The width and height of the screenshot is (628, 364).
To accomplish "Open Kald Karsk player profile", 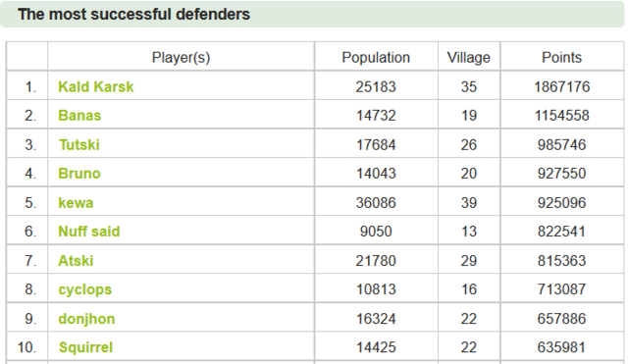I will 96,86.
